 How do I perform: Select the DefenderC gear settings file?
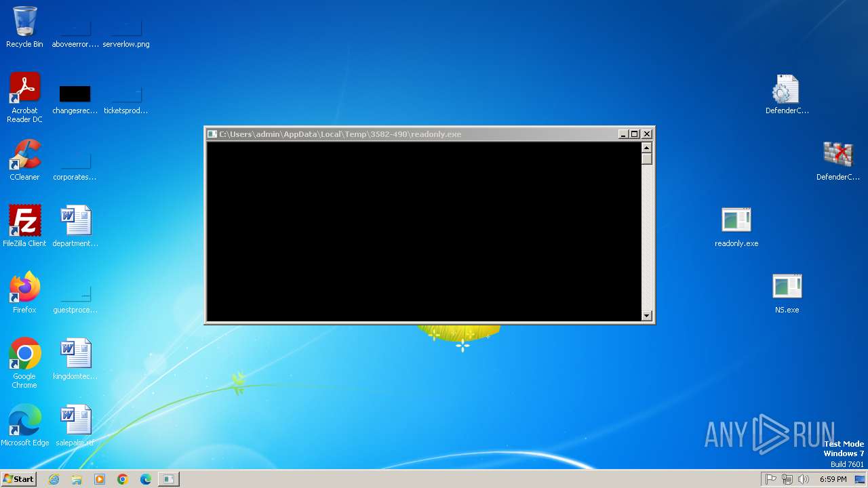787,94
